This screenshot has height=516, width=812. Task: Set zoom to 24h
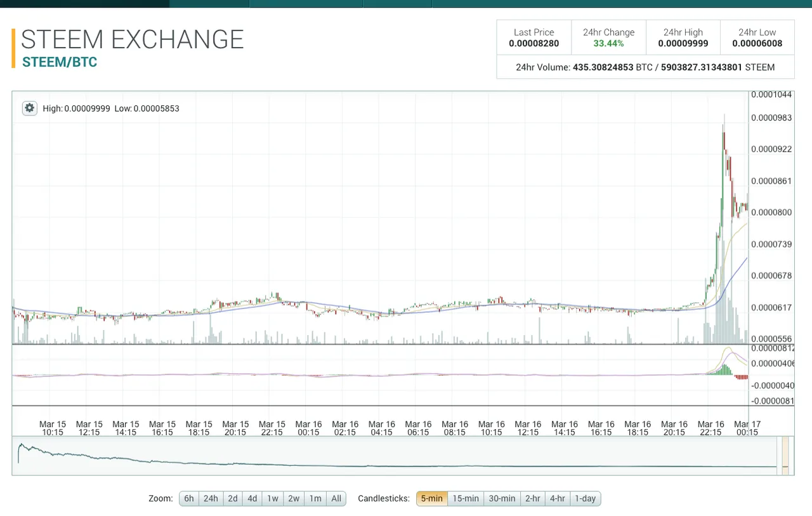pos(211,498)
